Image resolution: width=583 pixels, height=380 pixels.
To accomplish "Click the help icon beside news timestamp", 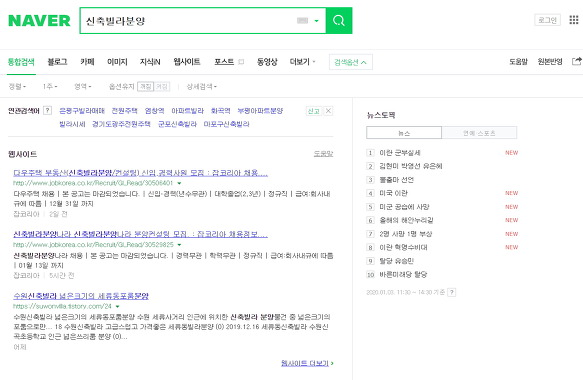I will 452,292.
